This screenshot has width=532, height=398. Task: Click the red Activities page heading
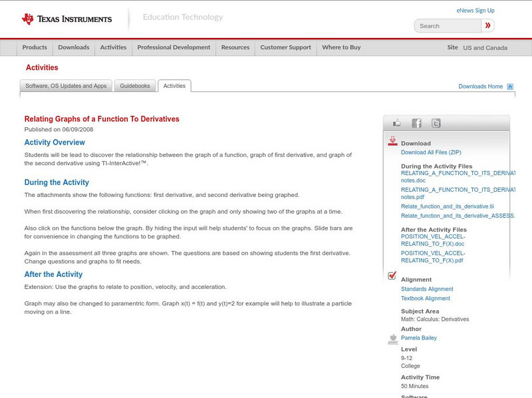tap(42, 68)
